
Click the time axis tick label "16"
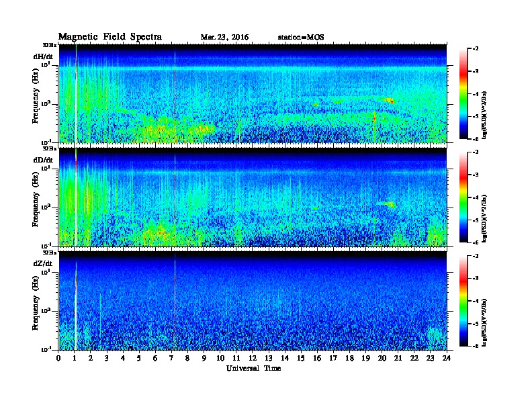(x=317, y=358)
